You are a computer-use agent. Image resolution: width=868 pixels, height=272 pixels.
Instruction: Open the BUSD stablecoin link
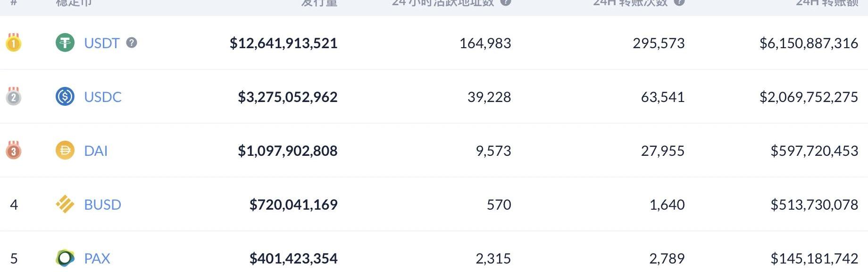103,205
